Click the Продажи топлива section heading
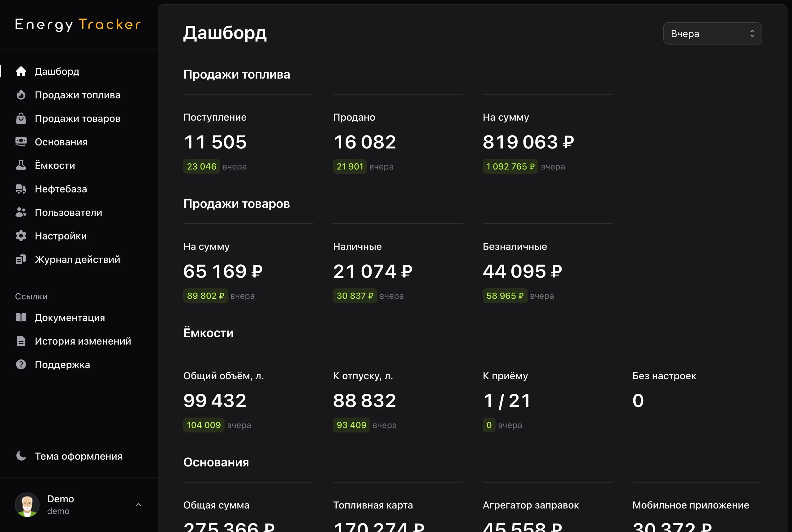792x532 pixels. pyautogui.click(x=237, y=74)
